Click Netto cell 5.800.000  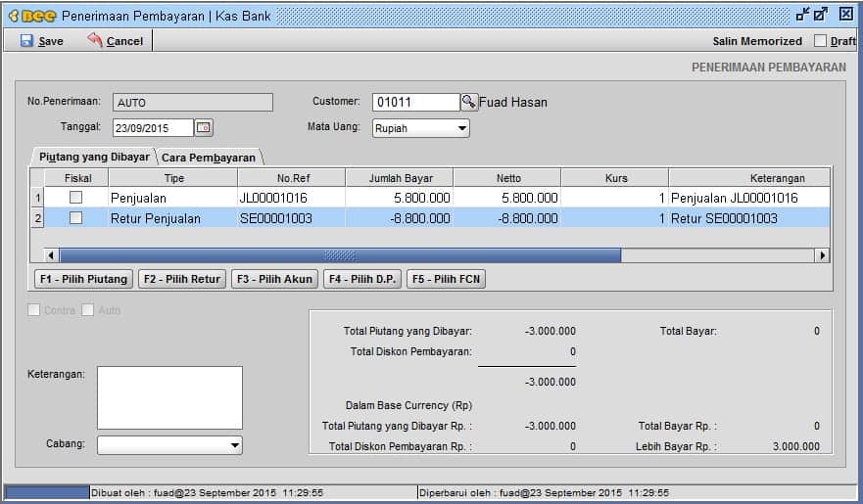(x=507, y=198)
